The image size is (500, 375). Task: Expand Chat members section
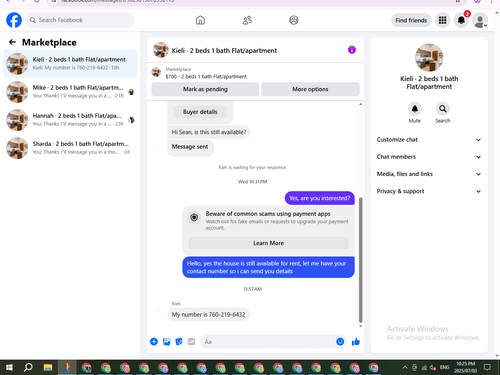point(429,157)
